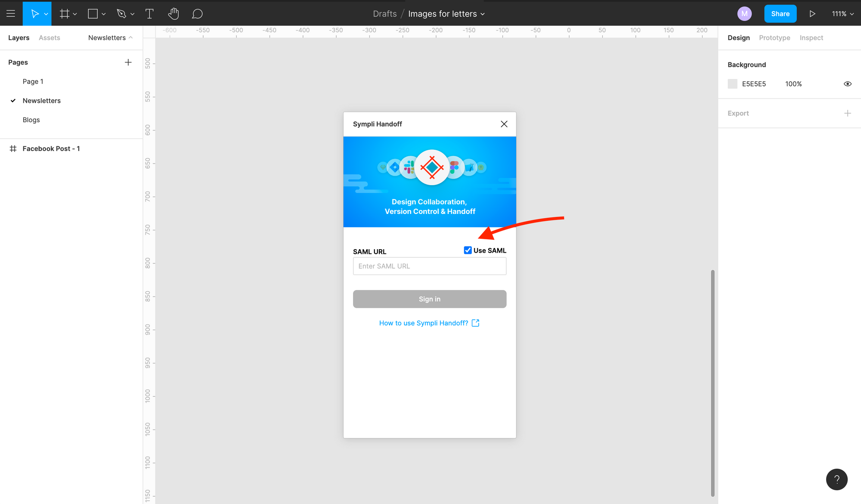Click the Enter SAML URL input field
Image resolution: width=861 pixels, height=504 pixels.
(430, 266)
